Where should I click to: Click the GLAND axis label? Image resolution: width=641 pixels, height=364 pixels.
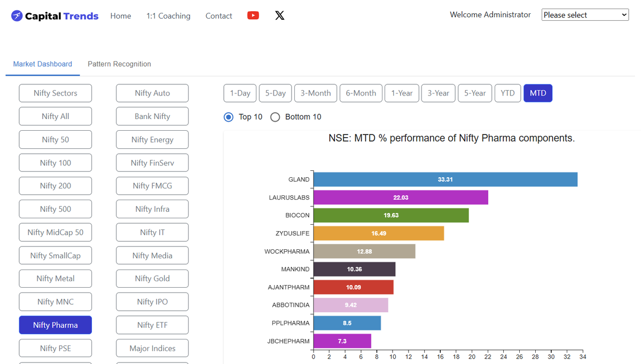pos(299,180)
